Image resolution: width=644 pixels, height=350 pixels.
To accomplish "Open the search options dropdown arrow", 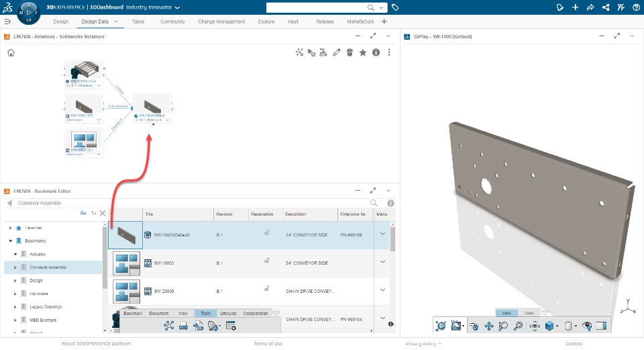I will pos(381,7).
